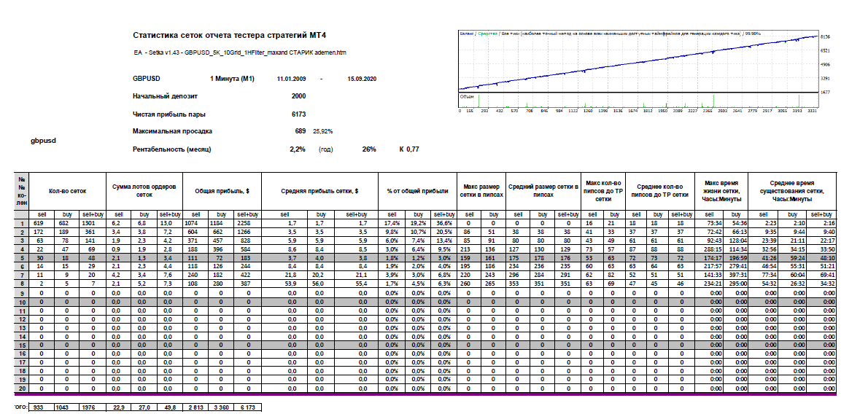Click the totals cell '1043'

[67, 407]
